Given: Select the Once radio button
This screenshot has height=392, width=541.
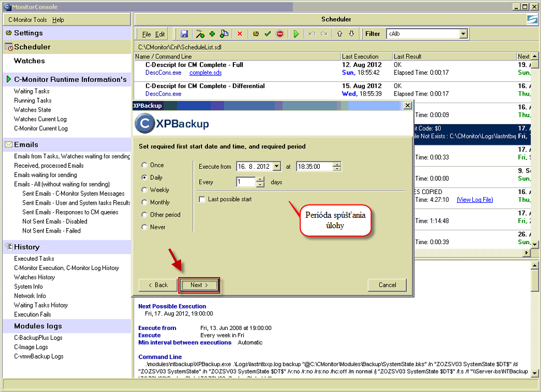Looking at the screenshot, I should (145, 165).
